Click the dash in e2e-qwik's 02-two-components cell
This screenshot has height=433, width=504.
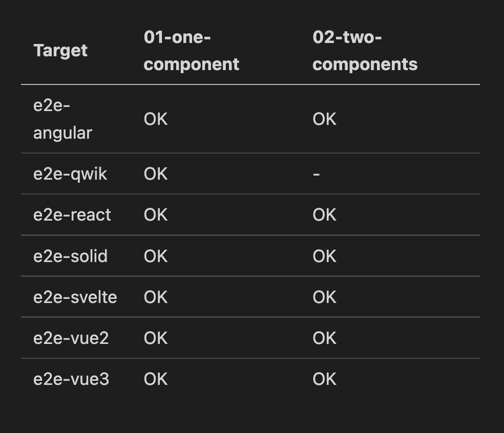point(317,175)
